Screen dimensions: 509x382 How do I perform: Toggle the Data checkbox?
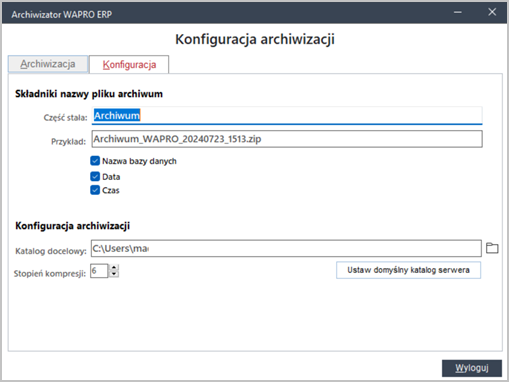[95, 176]
